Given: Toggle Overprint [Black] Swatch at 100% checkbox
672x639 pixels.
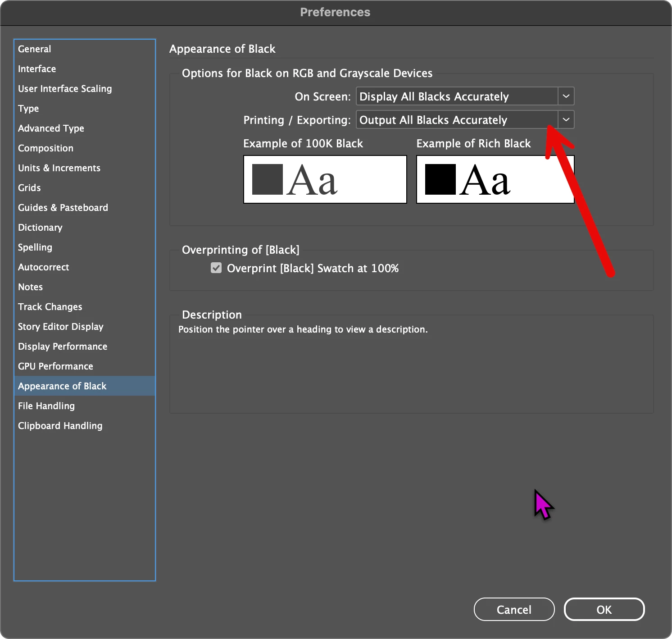Looking at the screenshot, I should (216, 268).
